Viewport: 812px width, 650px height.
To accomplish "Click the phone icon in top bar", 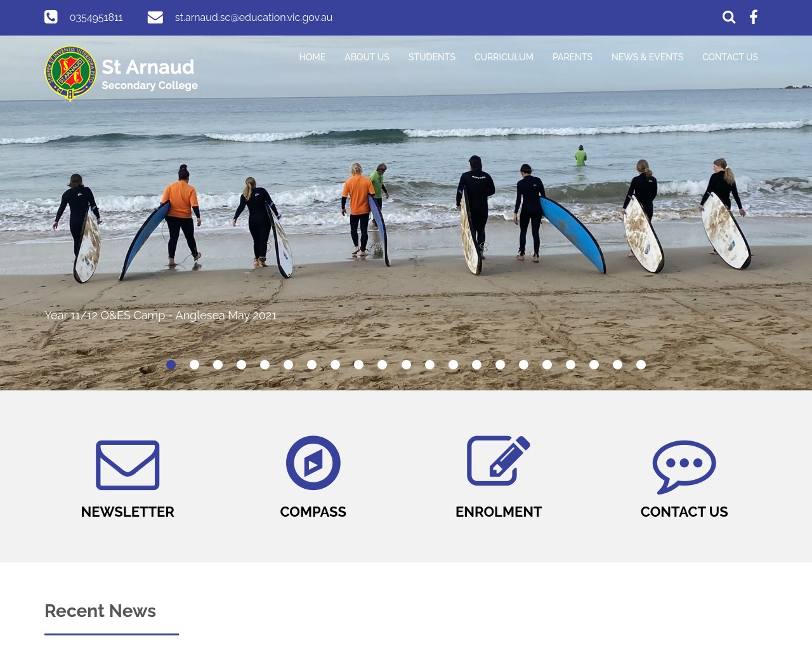I will [51, 17].
